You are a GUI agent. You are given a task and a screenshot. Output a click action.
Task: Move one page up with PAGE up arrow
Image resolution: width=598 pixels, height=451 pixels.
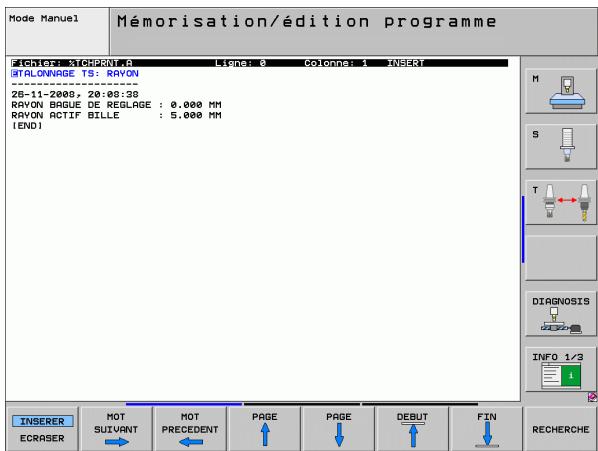pyautogui.click(x=264, y=429)
